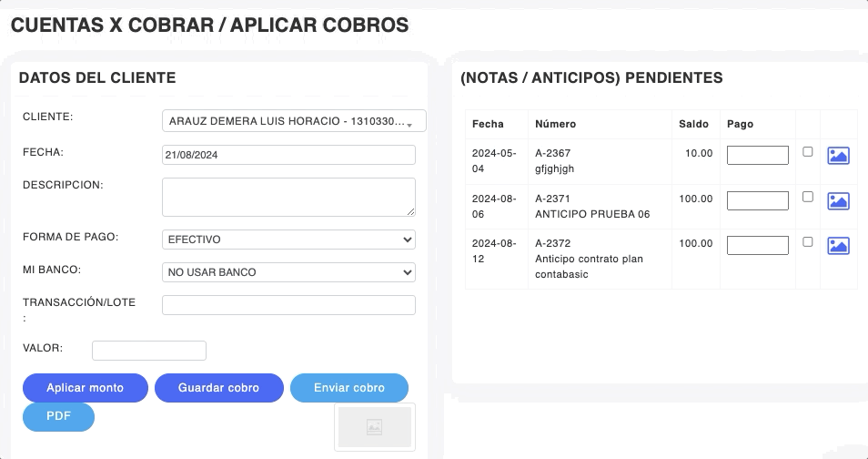Click the image placeholder thumbnail below Enviar cobro
868x459 pixels.
click(374, 426)
